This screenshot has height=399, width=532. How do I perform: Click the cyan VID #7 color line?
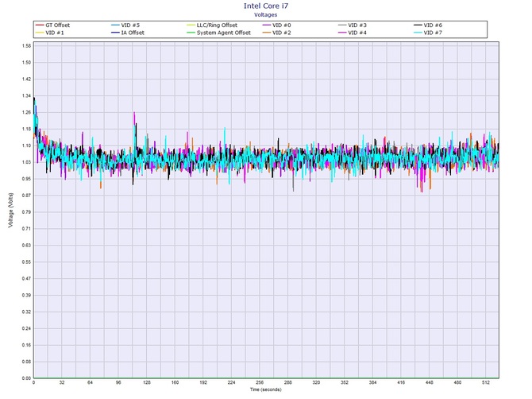[x=418, y=33]
